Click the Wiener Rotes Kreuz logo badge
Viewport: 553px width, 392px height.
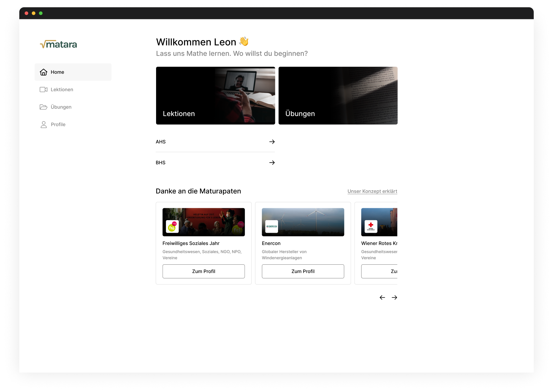[371, 227]
